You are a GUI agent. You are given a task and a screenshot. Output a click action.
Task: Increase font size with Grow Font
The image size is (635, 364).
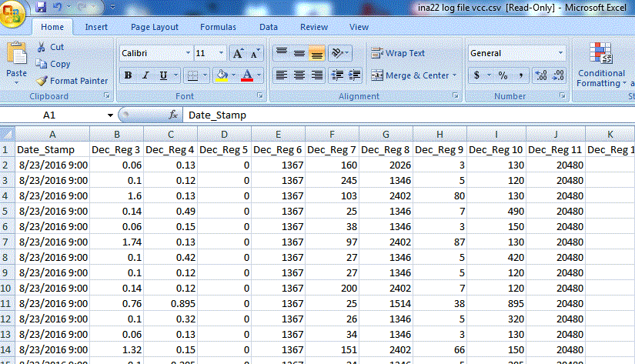tap(238, 53)
